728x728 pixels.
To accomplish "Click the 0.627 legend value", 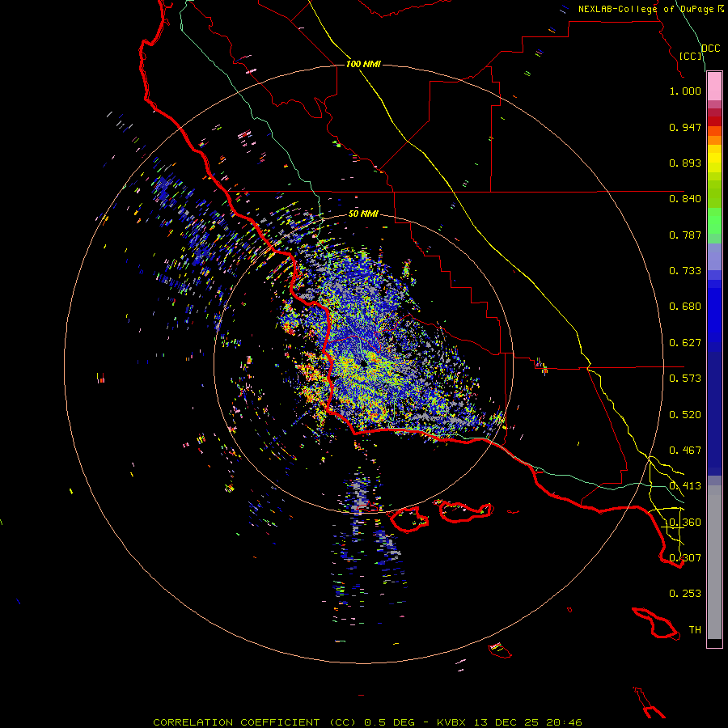I will pos(685,343).
